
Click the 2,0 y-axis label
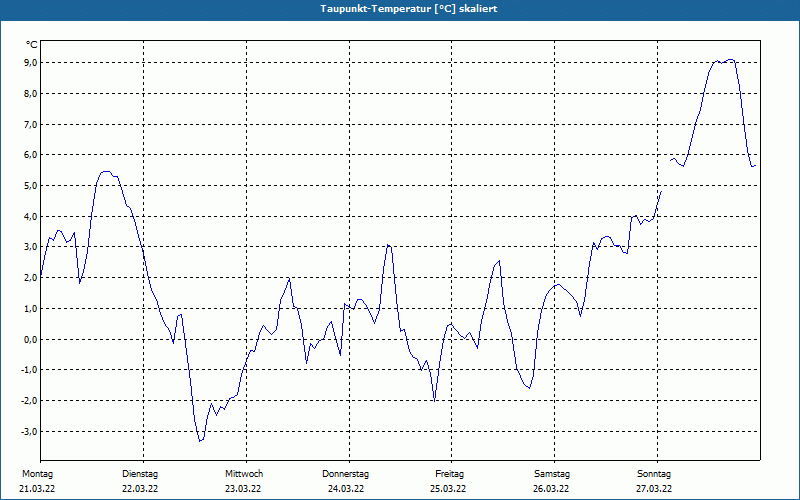point(31,278)
